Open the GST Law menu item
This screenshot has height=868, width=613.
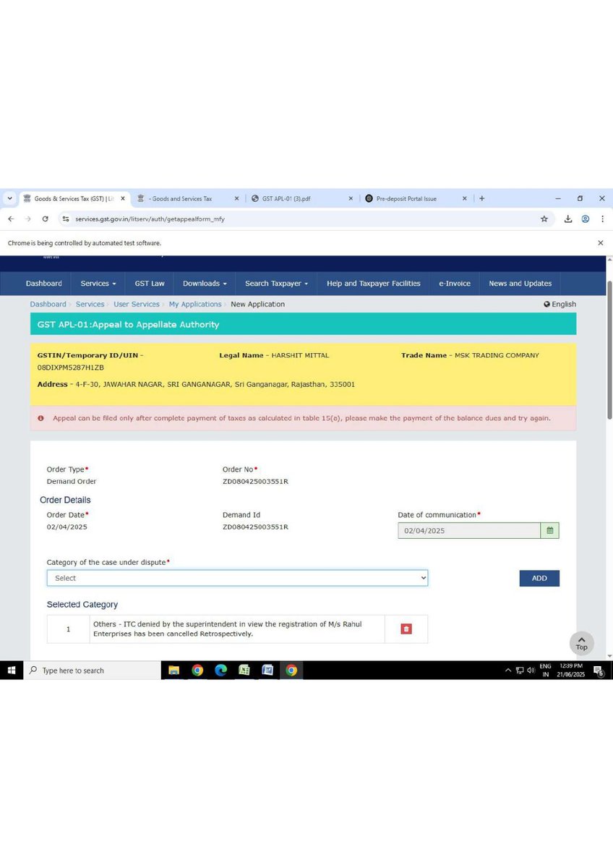point(150,284)
